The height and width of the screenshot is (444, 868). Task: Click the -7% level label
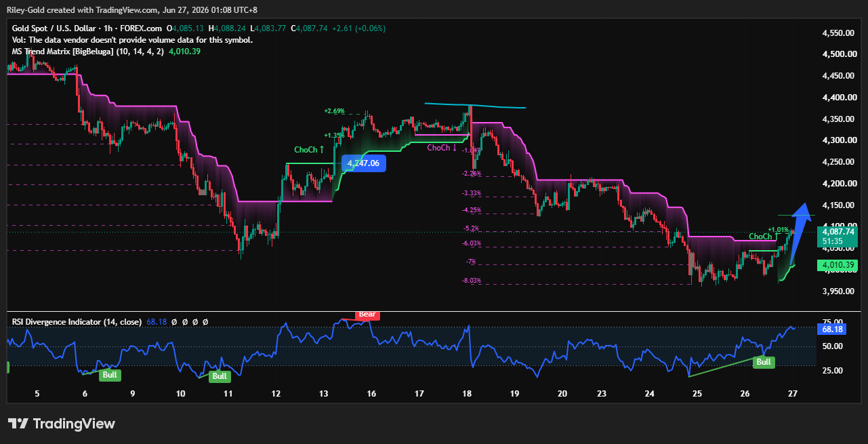click(x=471, y=261)
